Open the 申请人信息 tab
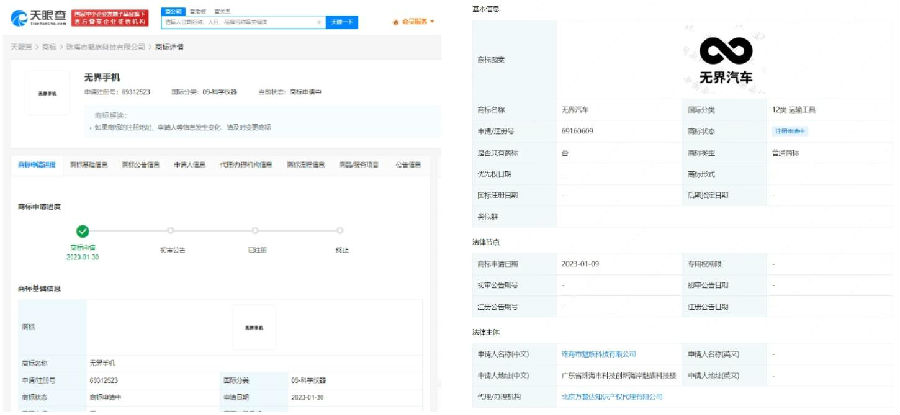The height and width of the screenshot is (415, 900). [x=190, y=164]
